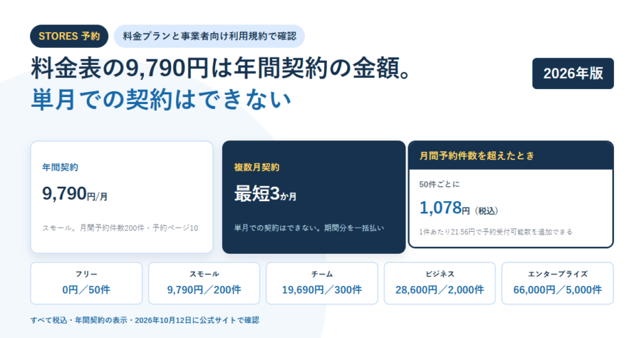The width and height of the screenshot is (644, 338).
Task: Click the 1,078円 (税込) price
Action: [x=458, y=209]
